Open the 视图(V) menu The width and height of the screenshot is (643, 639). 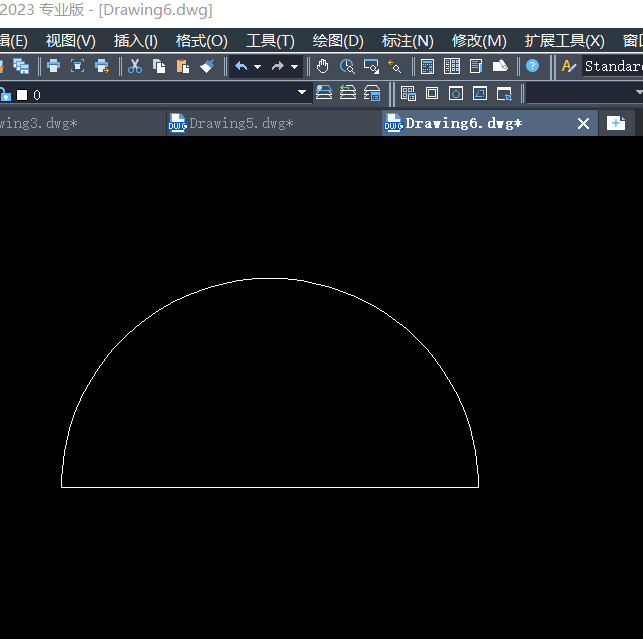[x=71, y=41]
